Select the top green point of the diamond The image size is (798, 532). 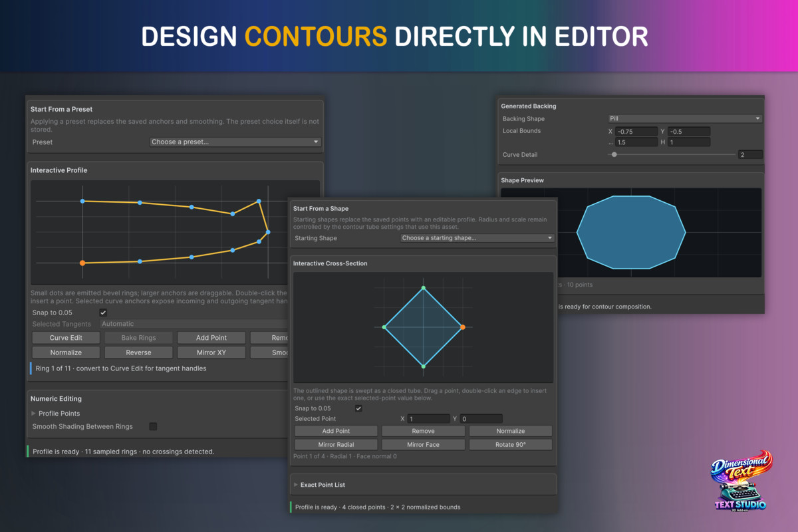pos(424,288)
